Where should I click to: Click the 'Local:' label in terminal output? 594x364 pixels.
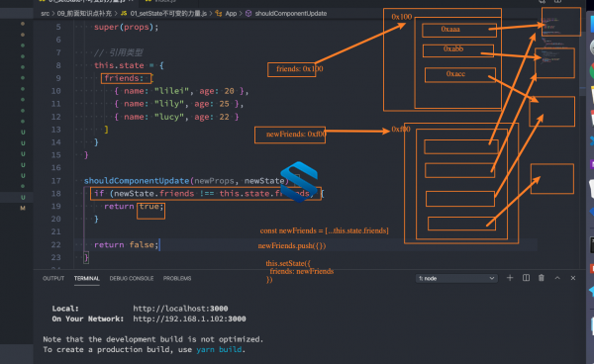[65, 309]
